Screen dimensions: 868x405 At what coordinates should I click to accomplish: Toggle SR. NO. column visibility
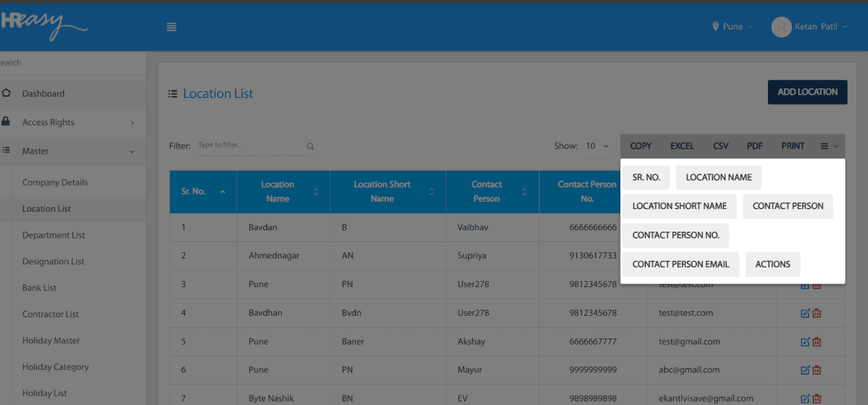646,177
